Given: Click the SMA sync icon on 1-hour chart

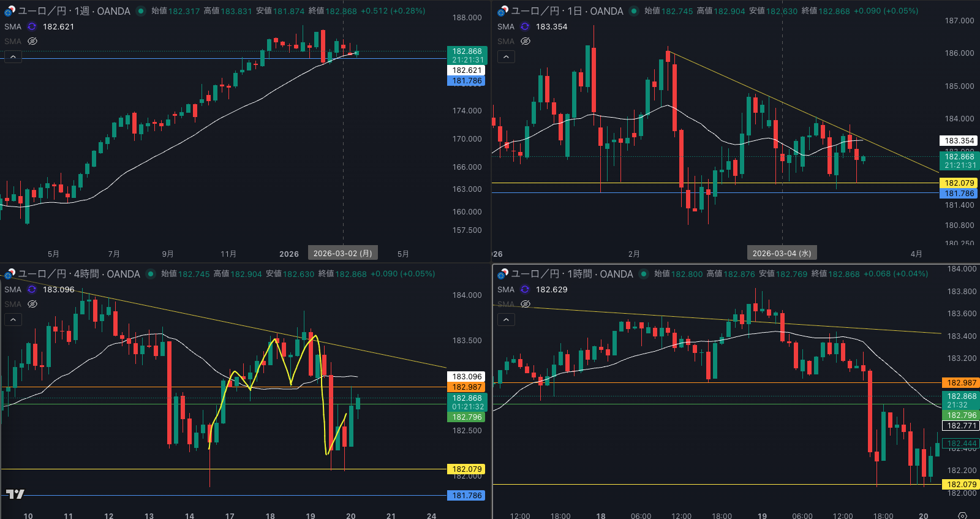Looking at the screenshot, I should coord(525,289).
